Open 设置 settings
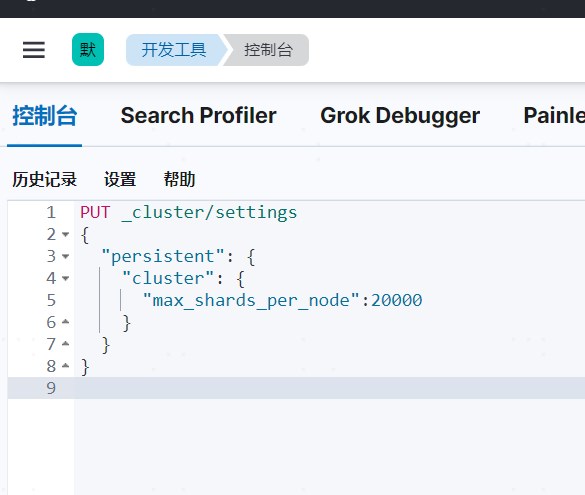The width and height of the screenshot is (585, 495). click(x=120, y=179)
